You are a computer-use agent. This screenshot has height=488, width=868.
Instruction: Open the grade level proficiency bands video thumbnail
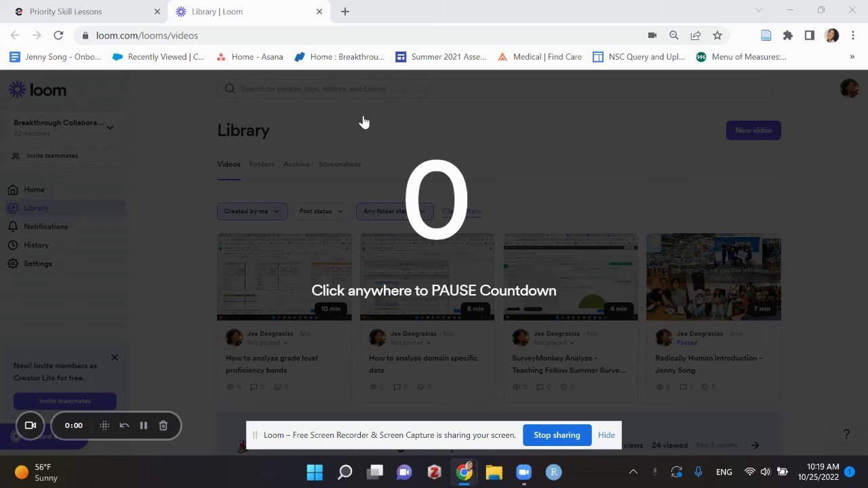tap(284, 277)
